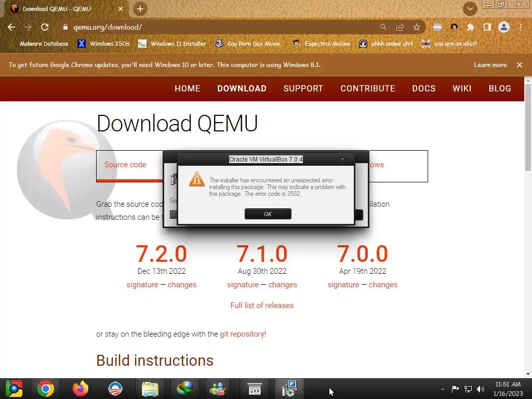
Task: Open the Windows 11 Installer bookmark
Action: tap(172, 44)
